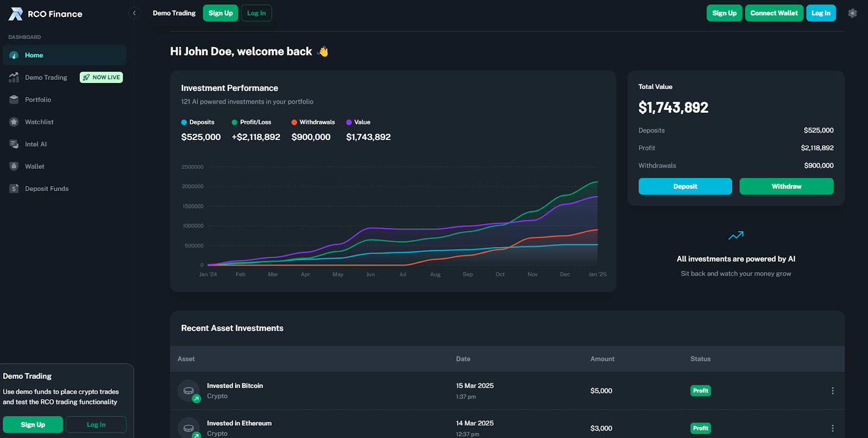Click the purple Value legend color dot
The width and height of the screenshot is (868, 438).
click(349, 123)
